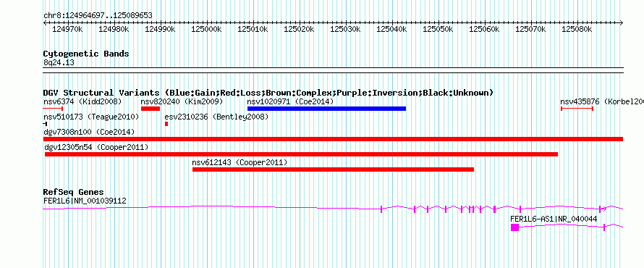Viewport: 644px width, 268px height.
Task: Click the ruler's right arrowhead
Action: (x=622, y=23)
